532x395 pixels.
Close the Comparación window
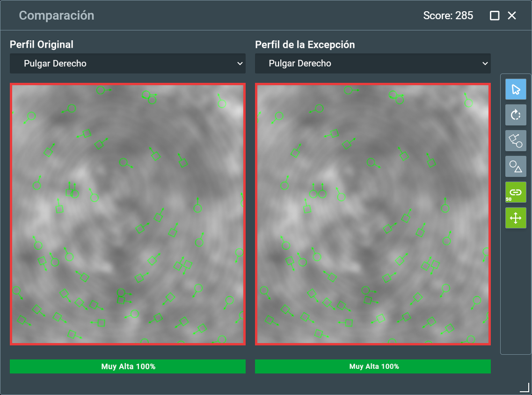(x=511, y=15)
